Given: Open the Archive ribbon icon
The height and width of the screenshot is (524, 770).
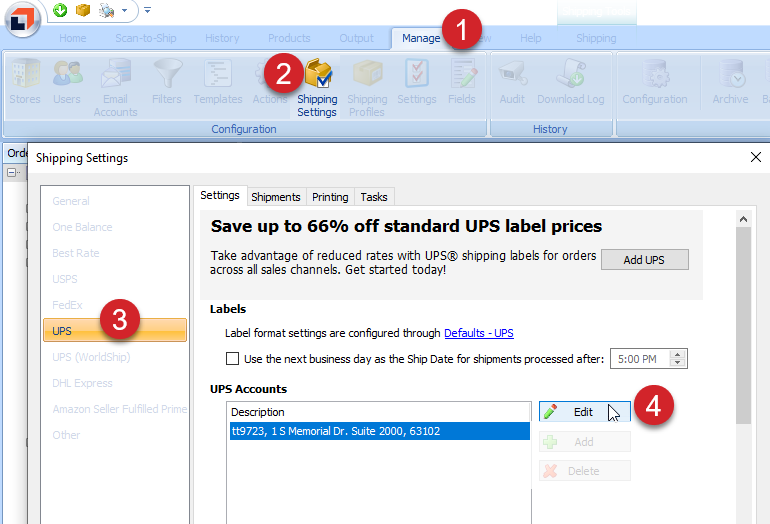Looking at the screenshot, I should [x=731, y=81].
